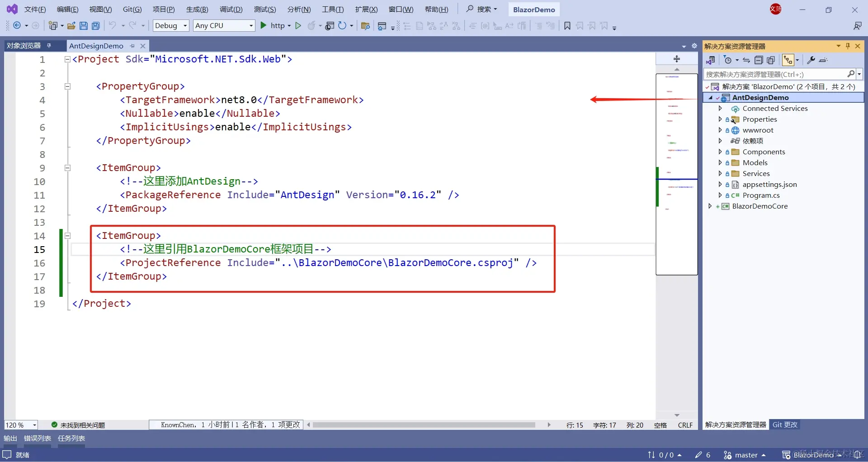Collapse the Project element on line 1

pos(67,59)
